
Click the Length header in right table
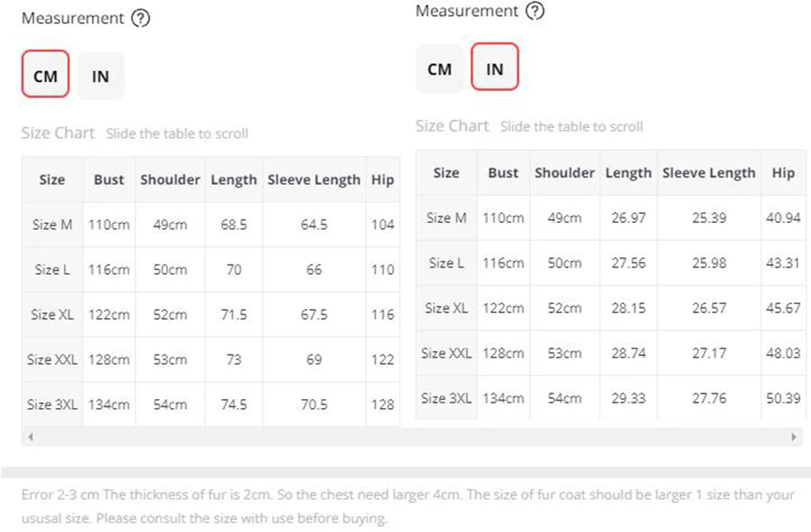tap(628, 173)
